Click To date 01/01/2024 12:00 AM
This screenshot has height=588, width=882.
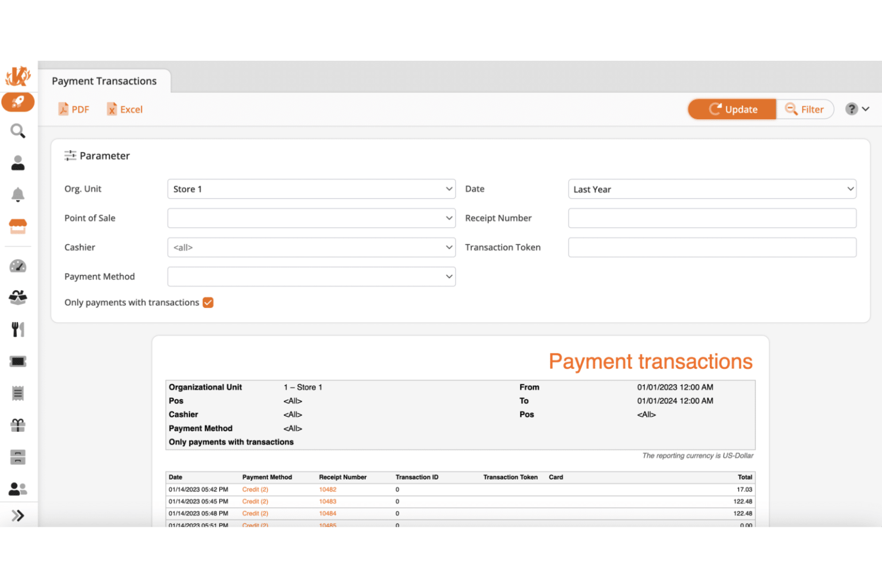[x=675, y=401]
